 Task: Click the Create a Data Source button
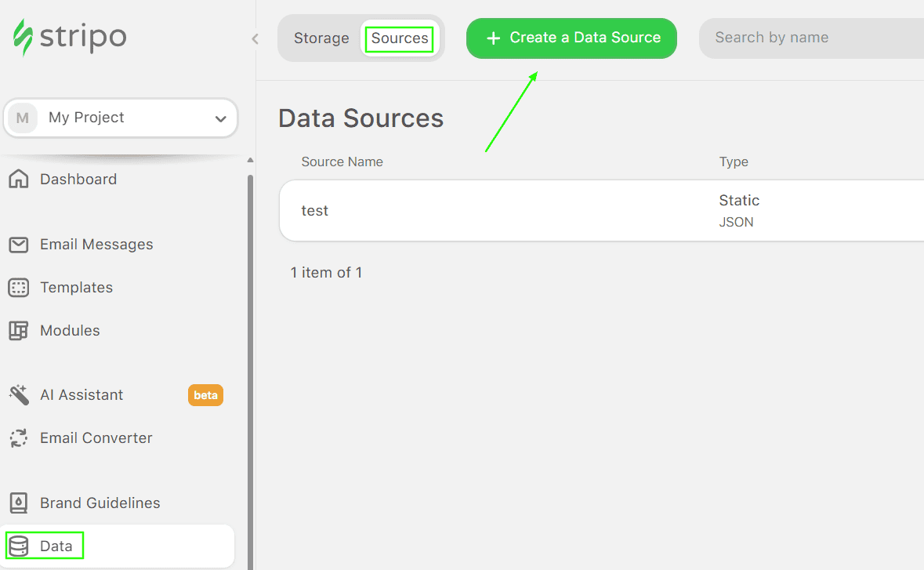click(x=571, y=38)
